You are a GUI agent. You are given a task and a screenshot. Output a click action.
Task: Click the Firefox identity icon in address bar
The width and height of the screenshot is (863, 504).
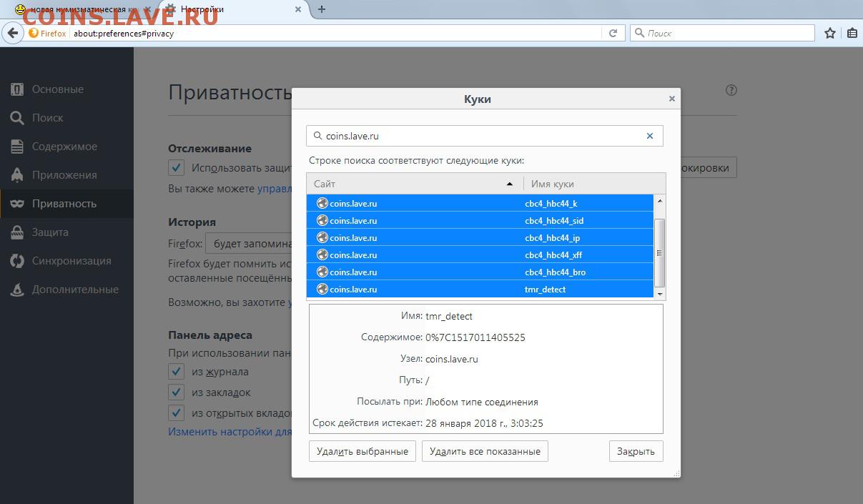click(x=34, y=33)
